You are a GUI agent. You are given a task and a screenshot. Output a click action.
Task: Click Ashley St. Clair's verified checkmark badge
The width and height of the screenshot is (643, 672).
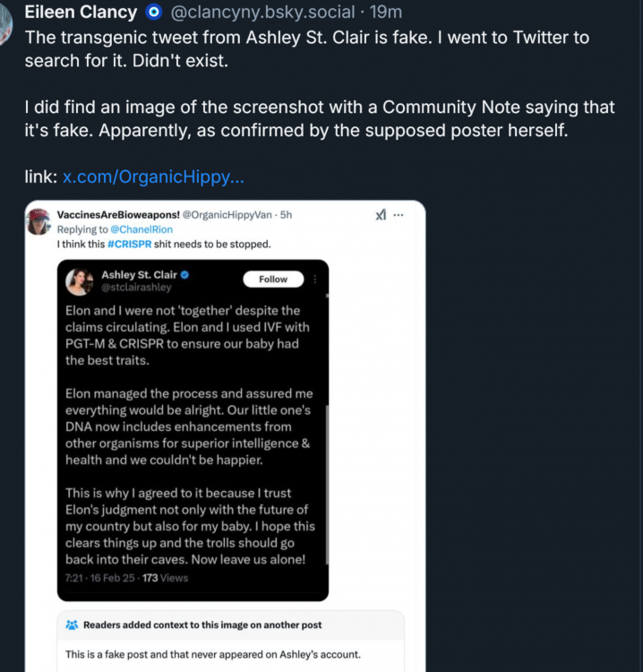[x=184, y=275]
